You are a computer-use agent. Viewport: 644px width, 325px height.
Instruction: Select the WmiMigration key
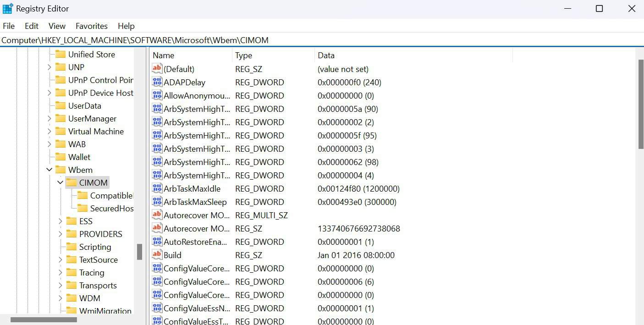click(x=105, y=311)
